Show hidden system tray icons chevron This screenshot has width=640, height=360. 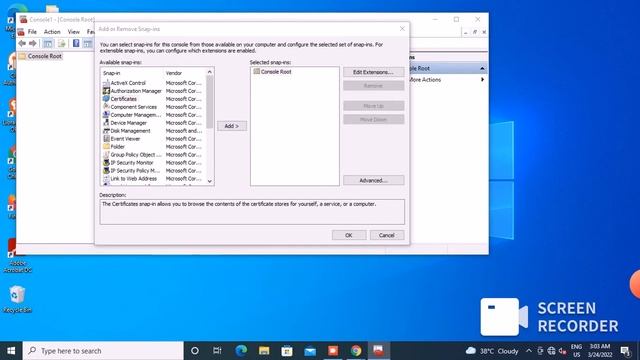click(529, 351)
